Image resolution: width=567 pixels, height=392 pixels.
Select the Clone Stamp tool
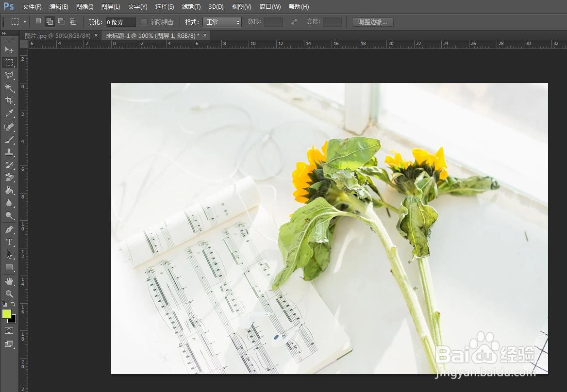pyautogui.click(x=9, y=152)
